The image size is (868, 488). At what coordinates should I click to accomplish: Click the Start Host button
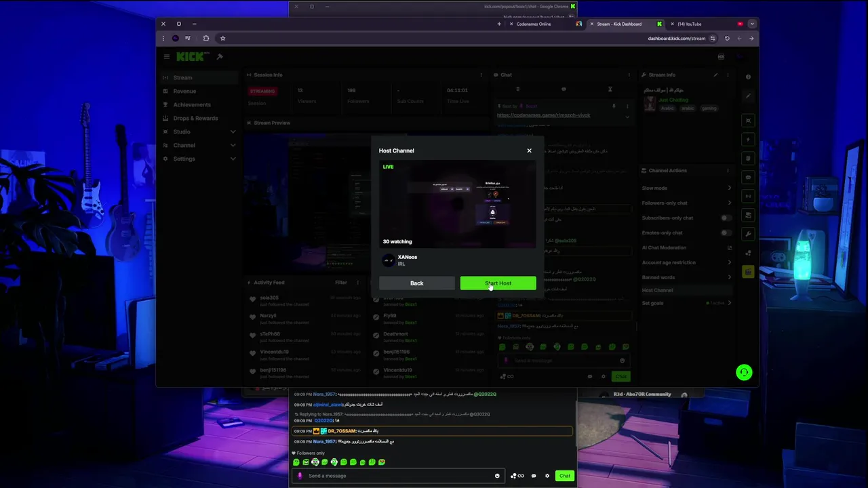pos(498,283)
